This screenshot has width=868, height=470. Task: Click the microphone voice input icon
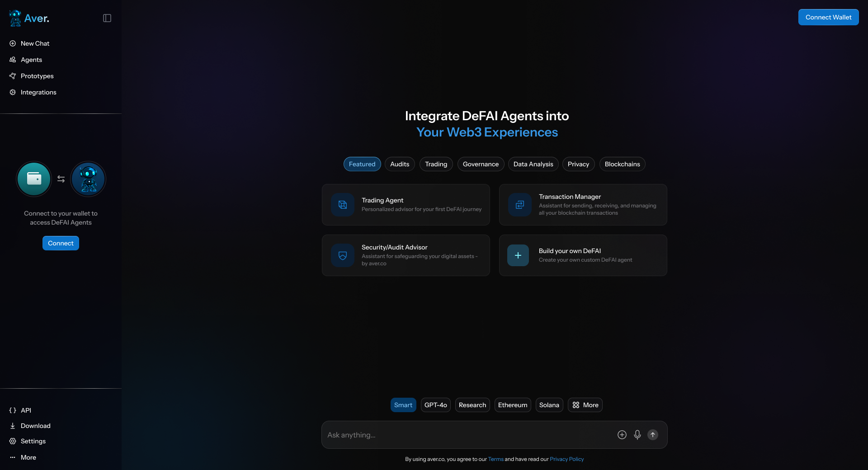637,435
